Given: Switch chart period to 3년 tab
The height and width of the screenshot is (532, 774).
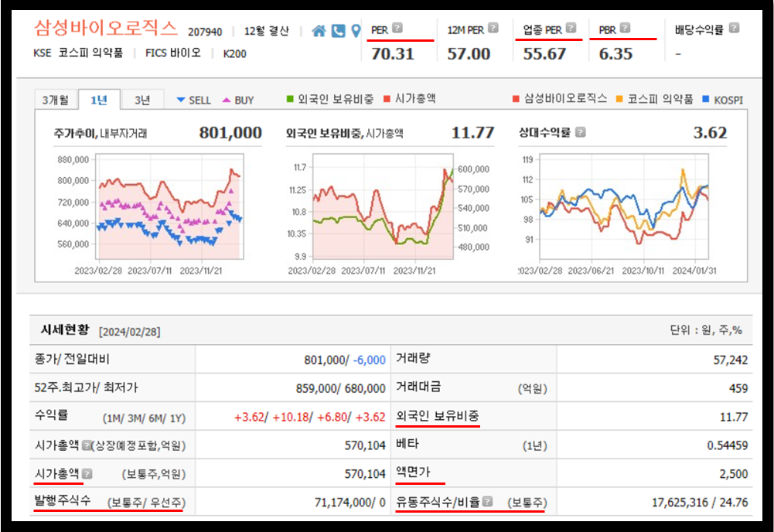Looking at the screenshot, I should click(x=142, y=100).
